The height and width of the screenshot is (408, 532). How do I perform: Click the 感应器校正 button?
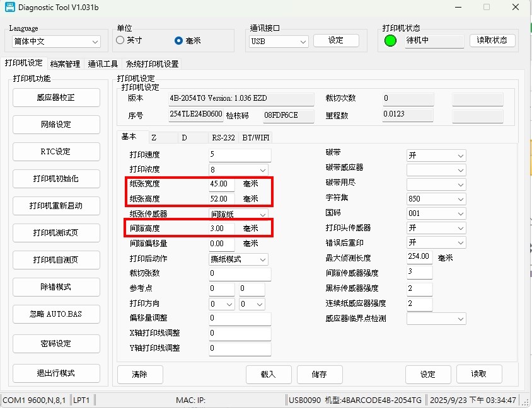[x=56, y=98]
